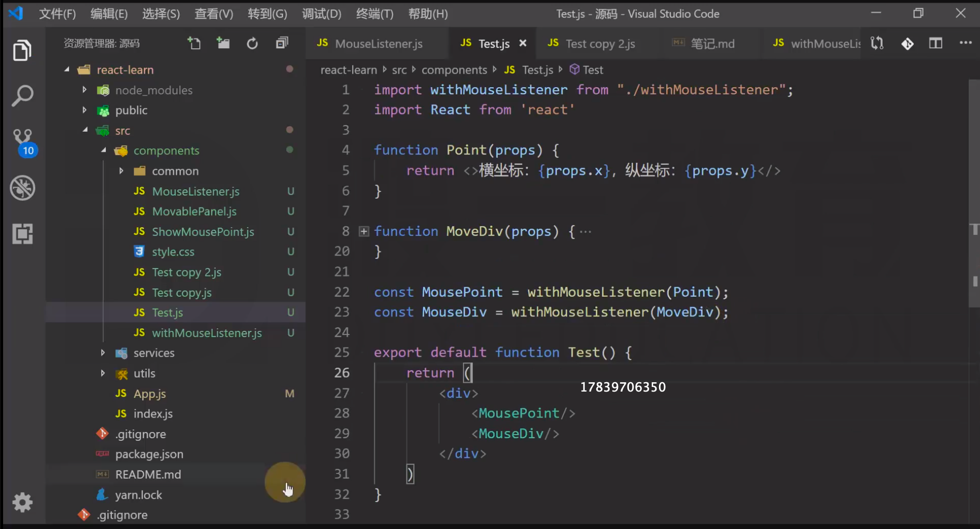Click the New File icon in explorer
Screen dimensions: 980x529
coord(194,44)
